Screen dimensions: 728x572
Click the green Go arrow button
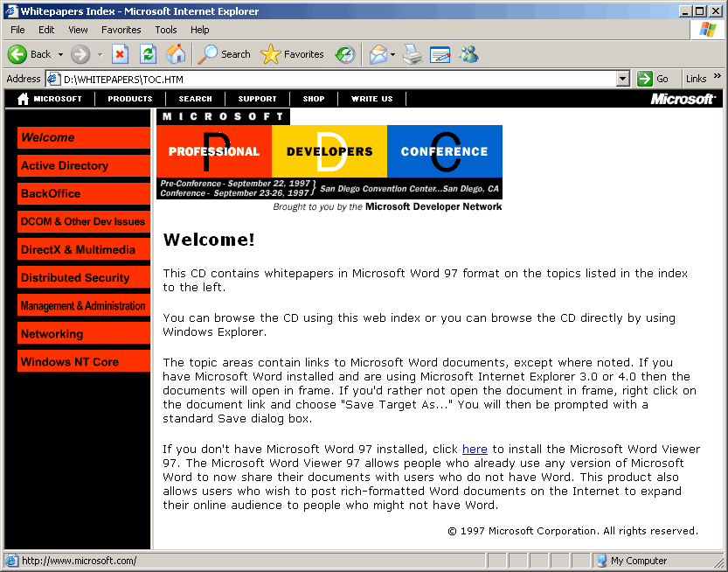644,79
